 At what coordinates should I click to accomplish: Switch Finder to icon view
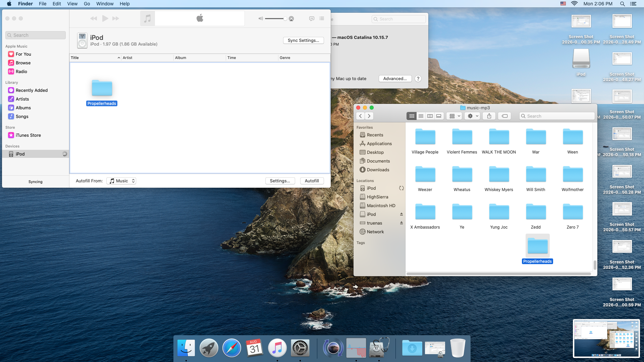coord(412,116)
